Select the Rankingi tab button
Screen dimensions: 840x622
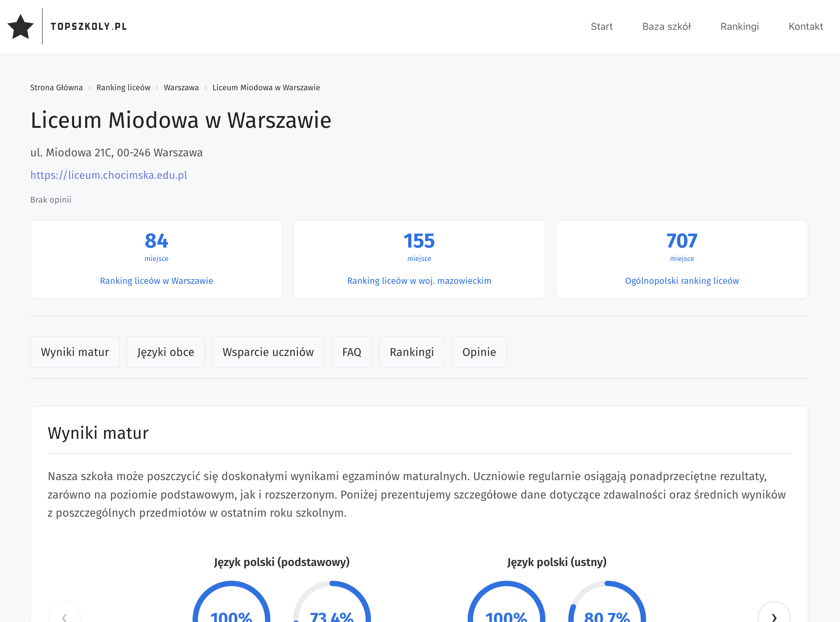(x=412, y=352)
